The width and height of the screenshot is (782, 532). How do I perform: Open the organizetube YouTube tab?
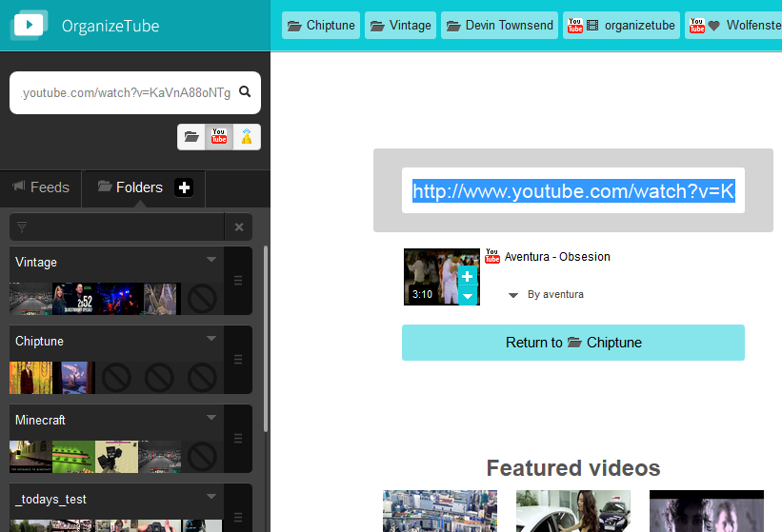621,25
